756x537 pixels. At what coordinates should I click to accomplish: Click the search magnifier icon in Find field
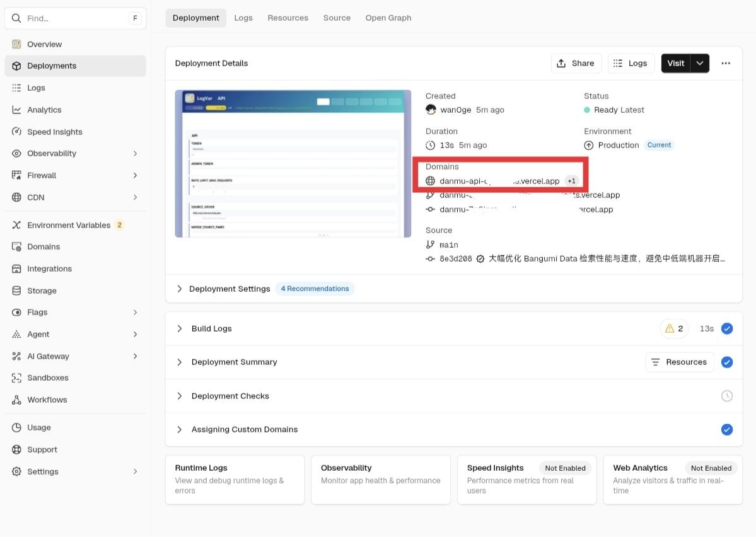pyautogui.click(x=16, y=18)
